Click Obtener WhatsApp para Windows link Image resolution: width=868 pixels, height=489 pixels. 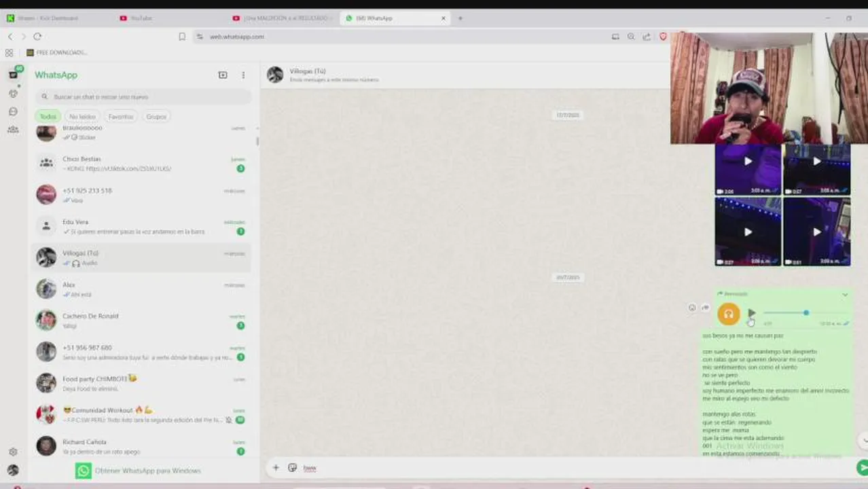pyautogui.click(x=139, y=471)
